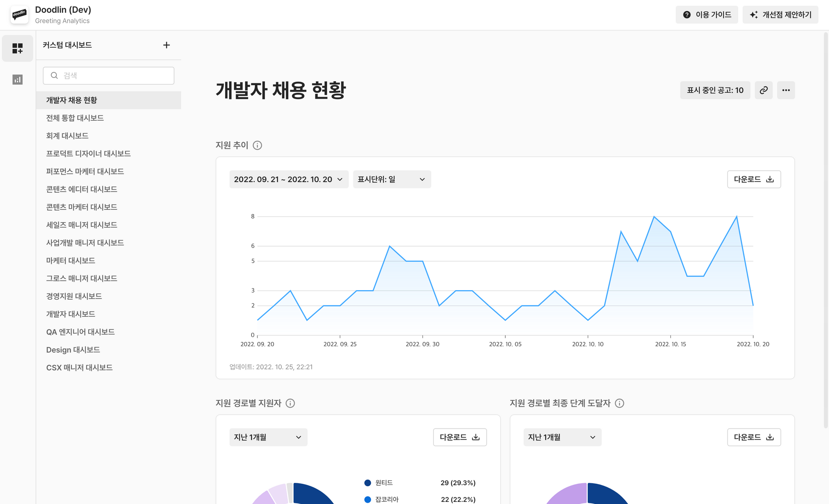Click the 2022. 09. 25 axis label
The width and height of the screenshot is (829, 504).
pyautogui.click(x=340, y=344)
